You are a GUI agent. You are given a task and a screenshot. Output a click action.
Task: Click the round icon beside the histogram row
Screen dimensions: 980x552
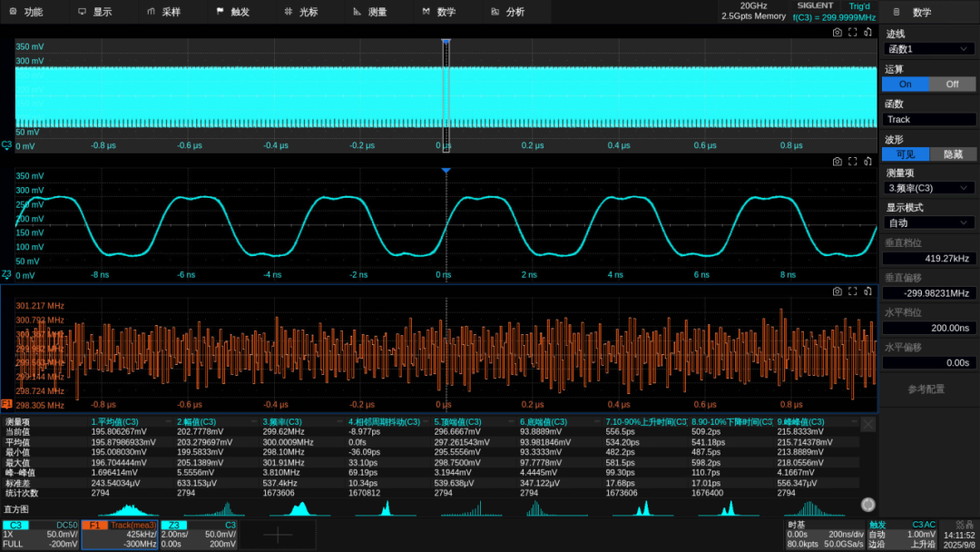[x=868, y=505]
